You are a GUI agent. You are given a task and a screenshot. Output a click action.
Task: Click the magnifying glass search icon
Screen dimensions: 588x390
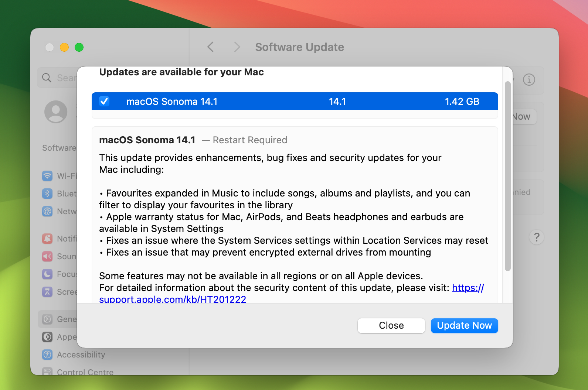point(47,78)
